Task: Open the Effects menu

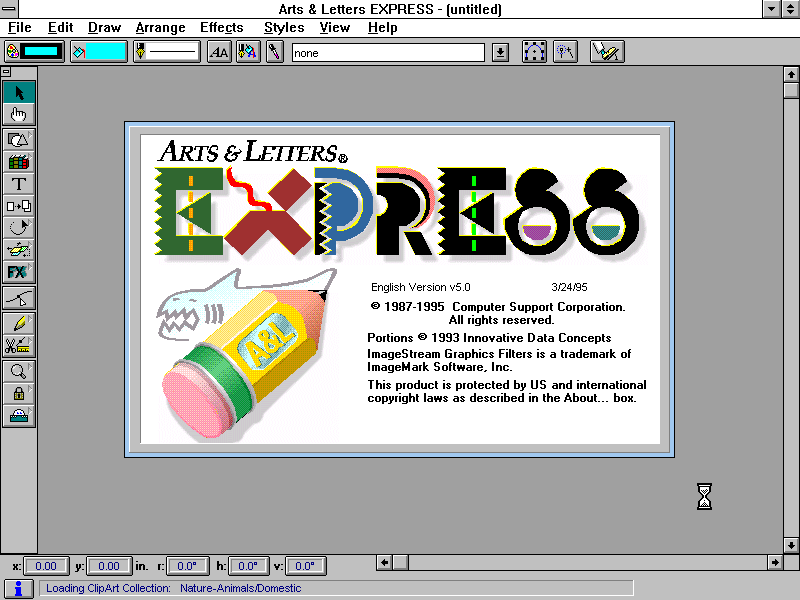Action: point(221,28)
